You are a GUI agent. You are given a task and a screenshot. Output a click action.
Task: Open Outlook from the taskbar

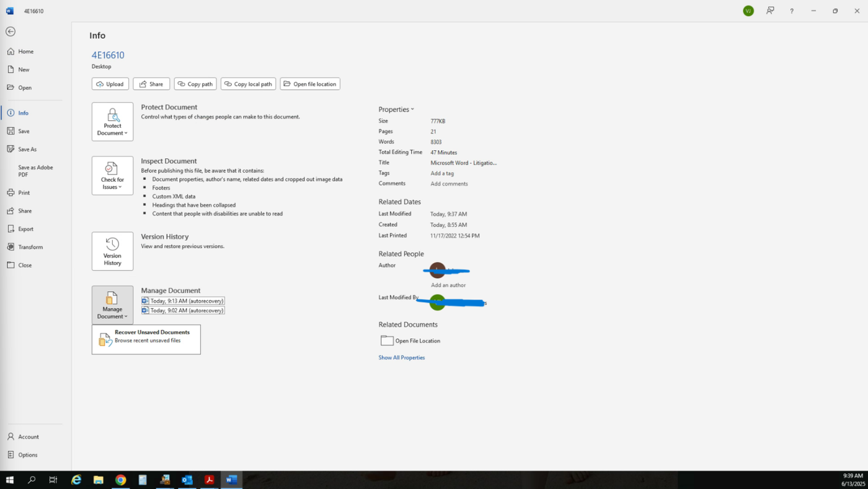point(187,480)
